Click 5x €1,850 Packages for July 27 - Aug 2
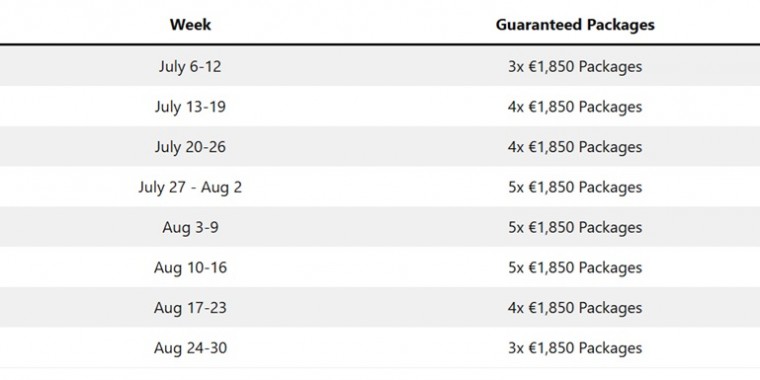The height and width of the screenshot is (380, 760). [575, 187]
